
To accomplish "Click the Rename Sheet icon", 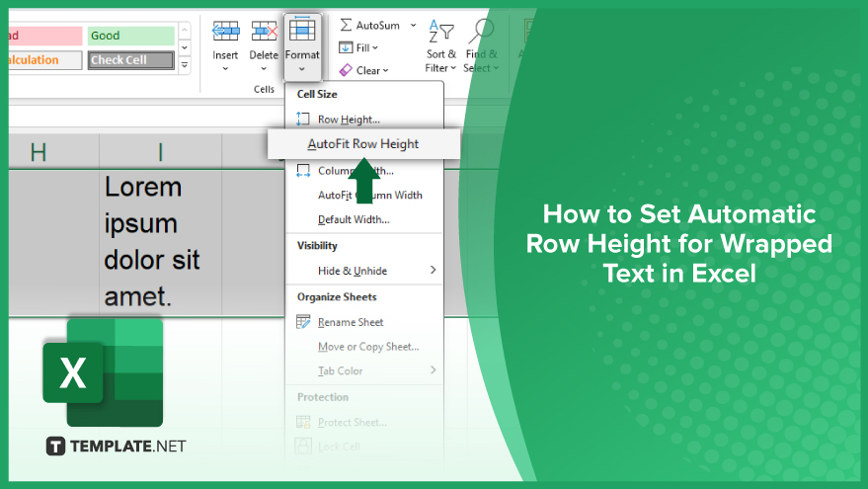I will pyautogui.click(x=303, y=322).
